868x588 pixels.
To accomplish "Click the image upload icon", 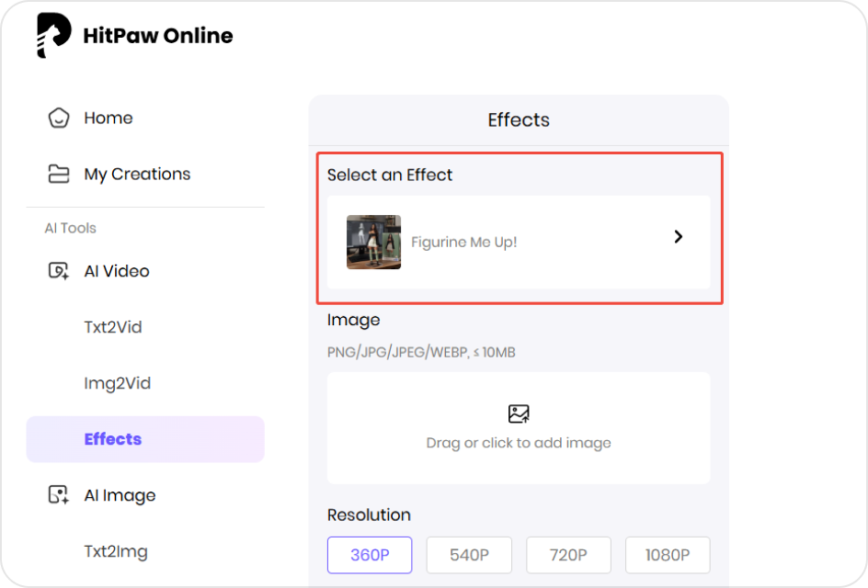I will (518, 414).
